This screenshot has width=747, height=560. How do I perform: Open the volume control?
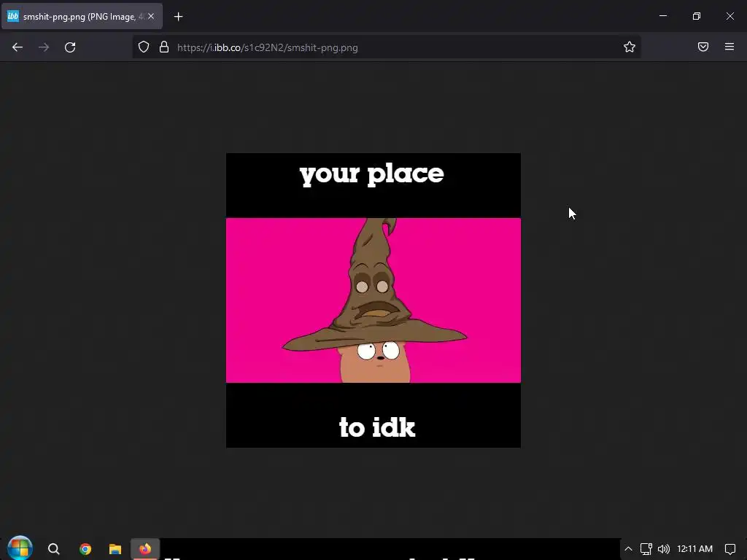click(664, 549)
